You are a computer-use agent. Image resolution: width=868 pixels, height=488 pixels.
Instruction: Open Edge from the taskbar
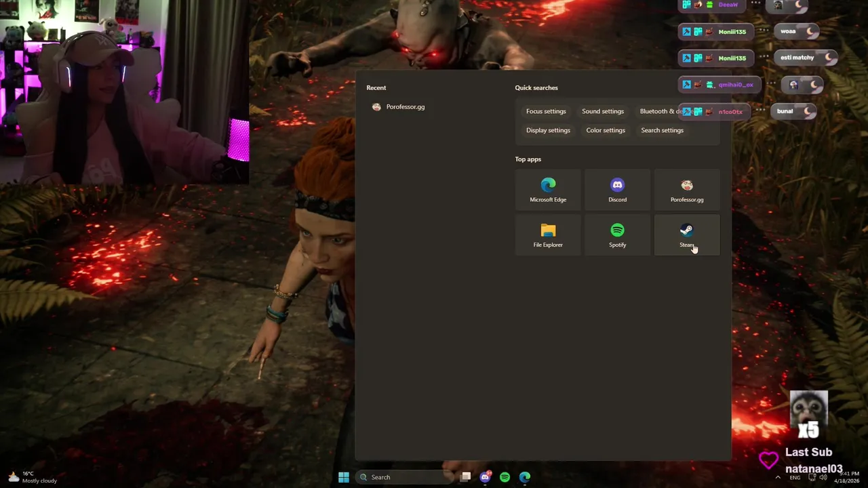(525, 477)
